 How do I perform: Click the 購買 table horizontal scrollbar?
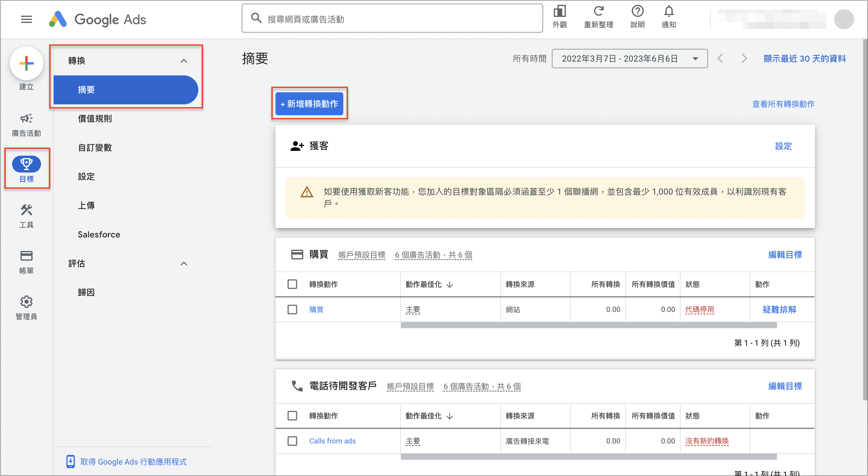point(589,325)
